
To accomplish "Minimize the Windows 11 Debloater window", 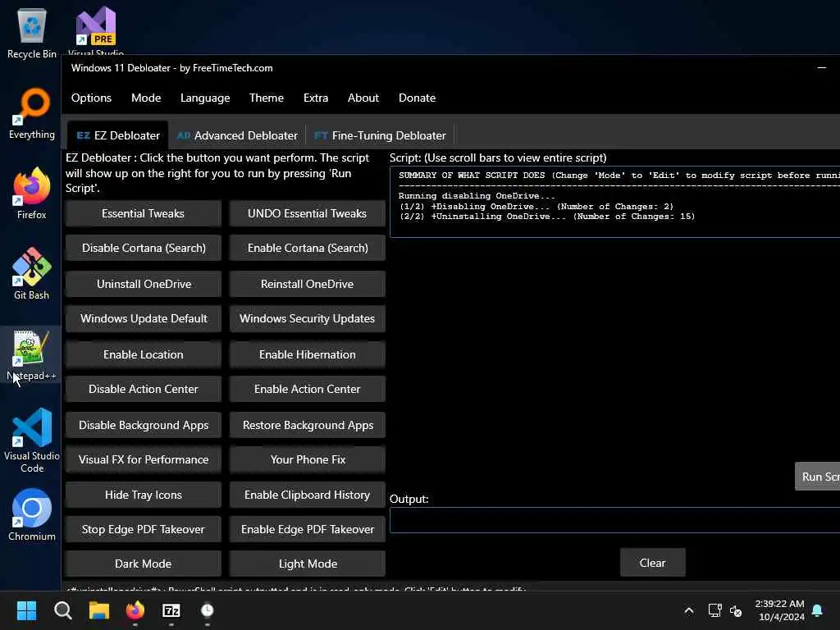I will point(822,68).
